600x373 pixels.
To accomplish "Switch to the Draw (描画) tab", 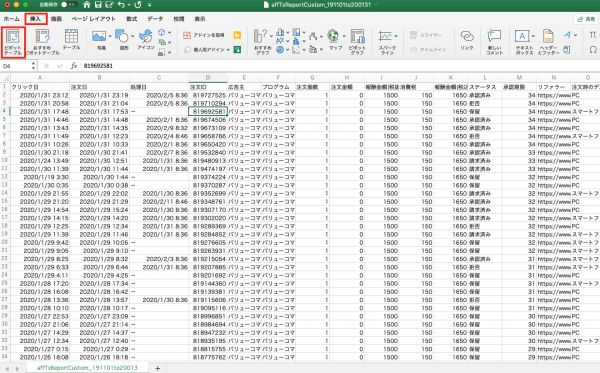I will click(56, 19).
